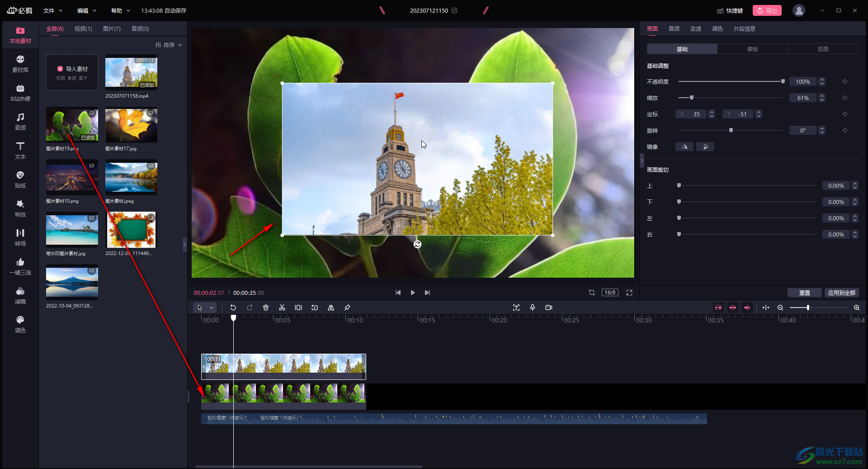Open the 贴纸 stickers panel
Image resolution: width=868 pixels, height=469 pixels.
(20, 180)
